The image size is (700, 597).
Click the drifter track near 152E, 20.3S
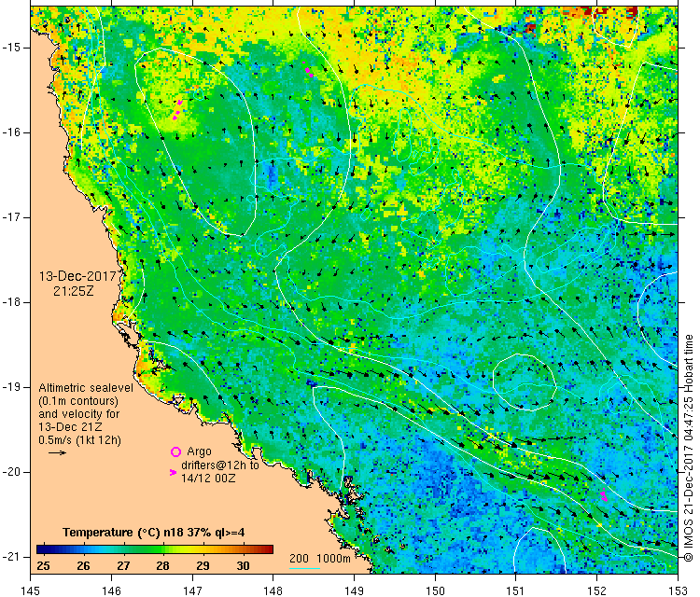click(x=604, y=494)
